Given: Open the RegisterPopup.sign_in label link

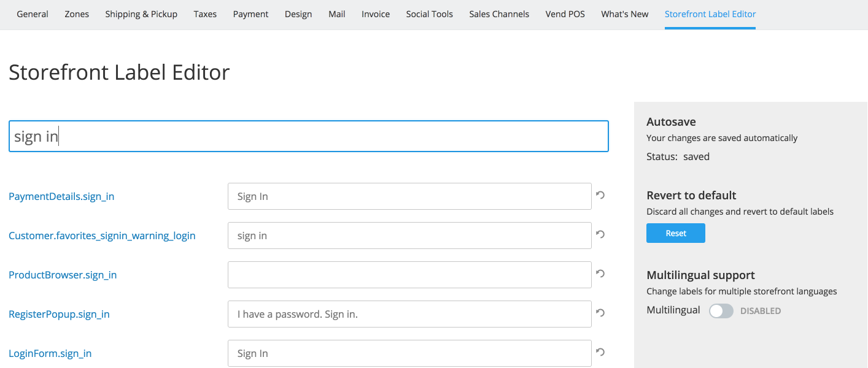Looking at the screenshot, I should 59,314.
